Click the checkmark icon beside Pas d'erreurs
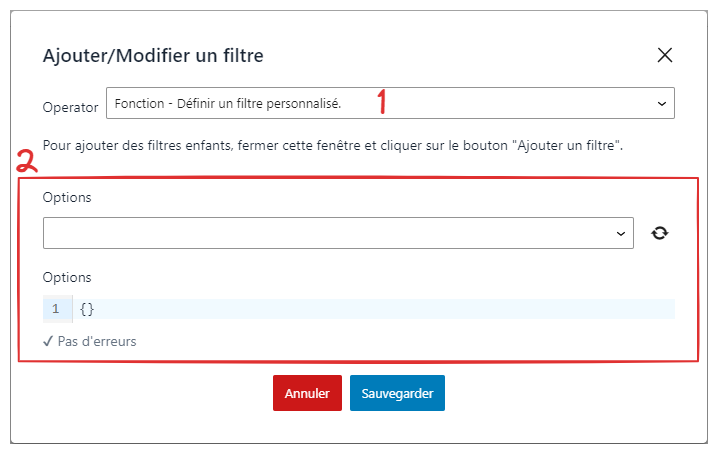Screen dimensions: 718x454 tap(48, 341)
